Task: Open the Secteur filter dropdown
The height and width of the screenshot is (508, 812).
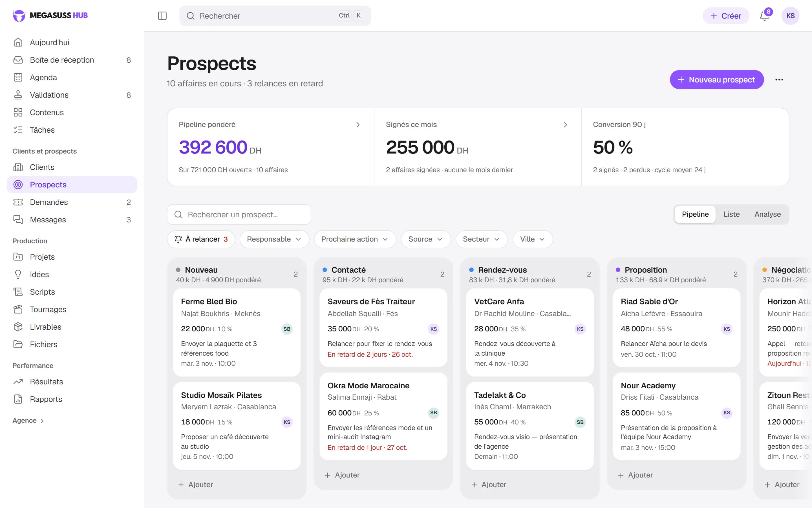Action: point(481,239)
